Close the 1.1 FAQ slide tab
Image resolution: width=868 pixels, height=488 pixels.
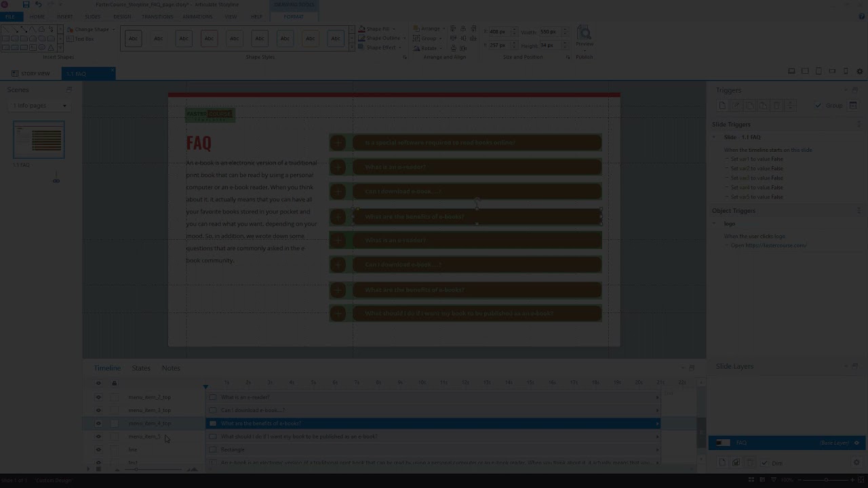[x=113, y=70]
